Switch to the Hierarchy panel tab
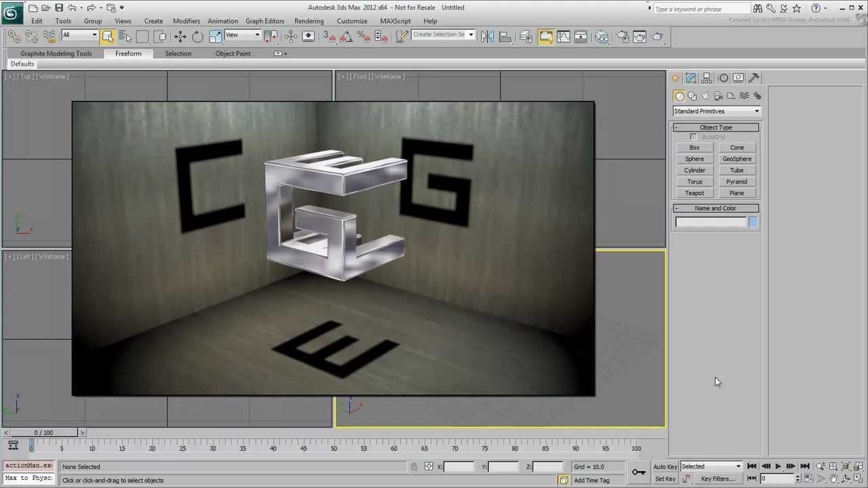Screen dimensions: 868x488 coord(707,78)
